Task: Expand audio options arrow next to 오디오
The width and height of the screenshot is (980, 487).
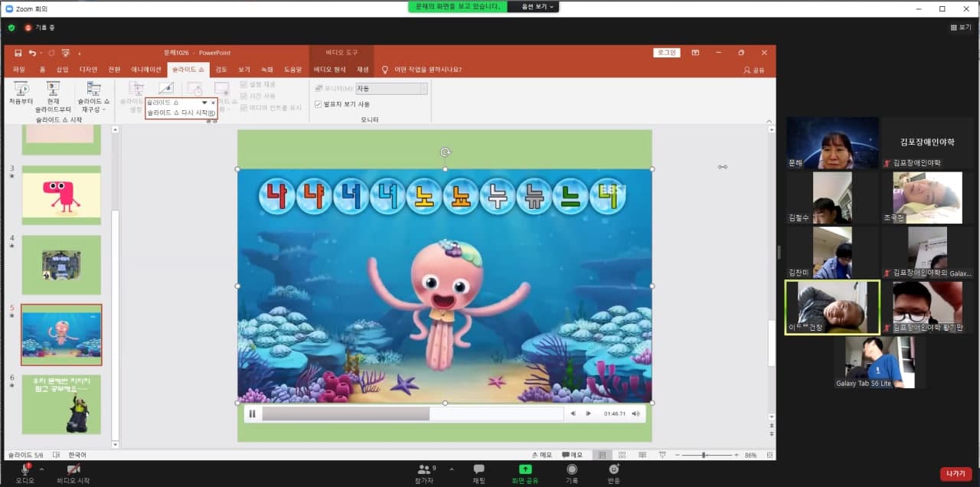Action: point(41,469)
